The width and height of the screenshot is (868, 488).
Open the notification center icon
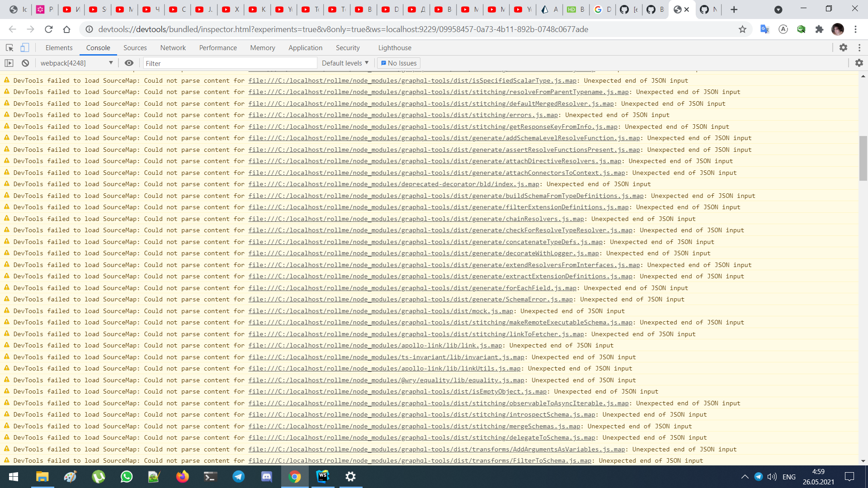pyautogui.click(x=849, y=477)
